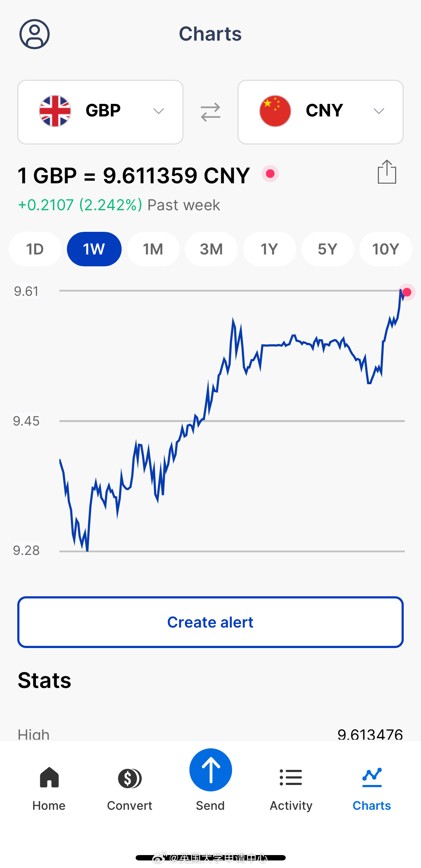The height and width of the screenshot is (868, 421).
Task: Expand the CNY currency dropdown
Action: pos(379,111)
